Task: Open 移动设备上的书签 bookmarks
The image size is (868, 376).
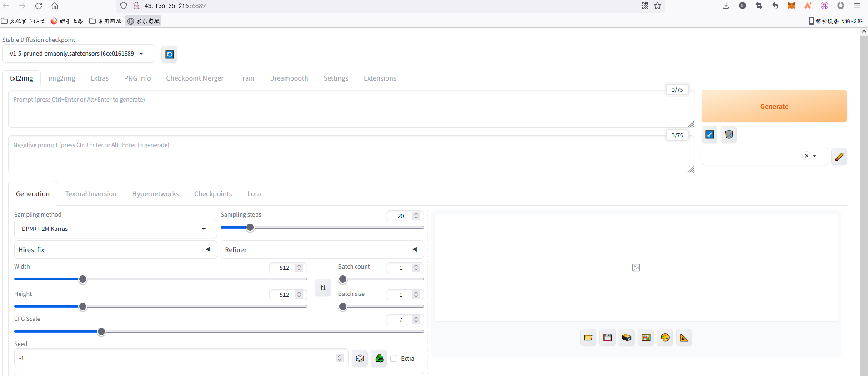Action: (x=836, y=21)
